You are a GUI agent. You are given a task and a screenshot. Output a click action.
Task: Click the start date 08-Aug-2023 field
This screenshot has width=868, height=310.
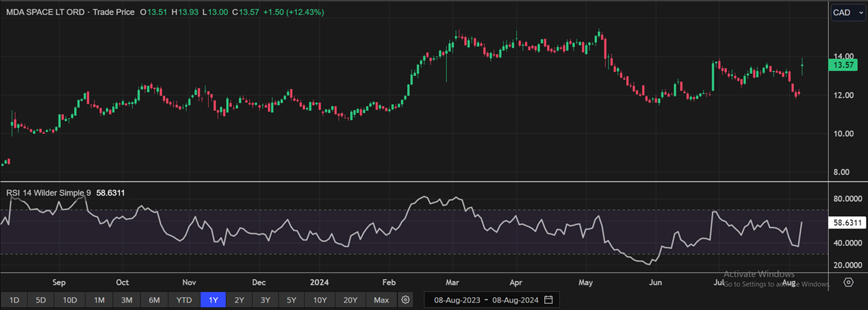coord(458,300)
